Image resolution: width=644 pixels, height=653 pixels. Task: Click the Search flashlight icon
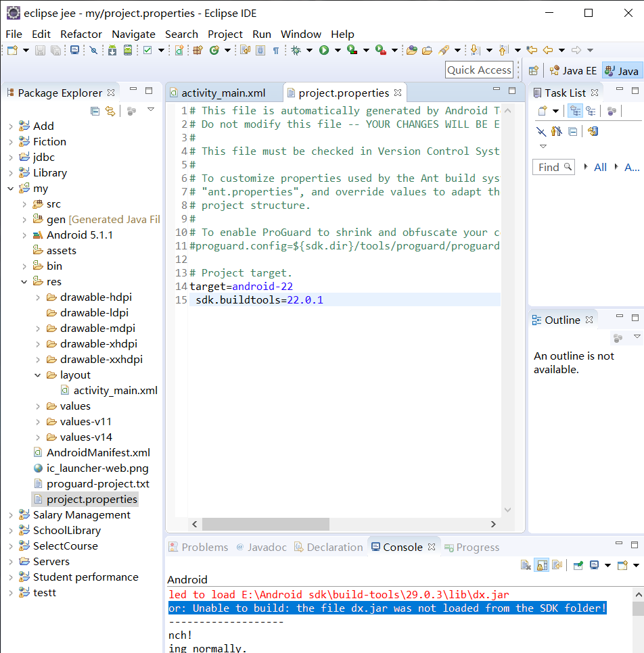point(444,51)
